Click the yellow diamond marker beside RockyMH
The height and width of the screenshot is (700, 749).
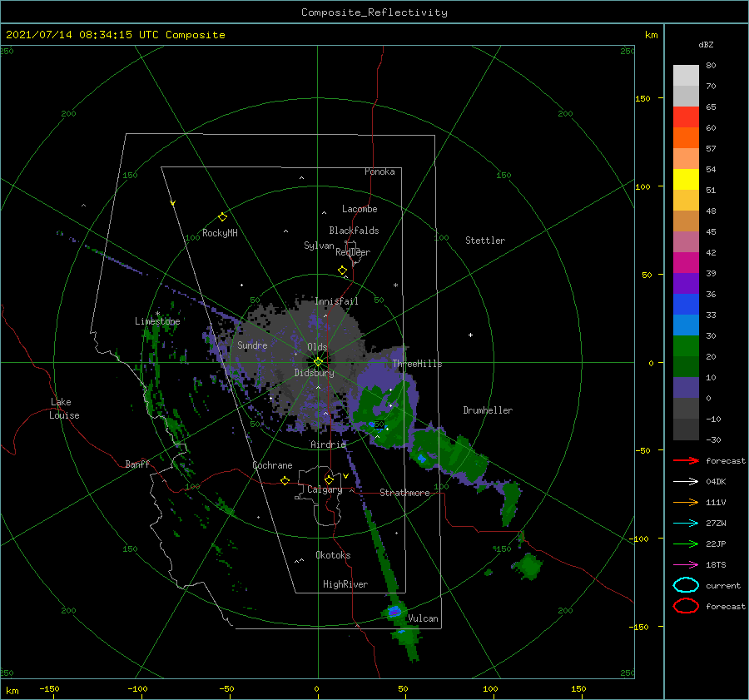coord(222,217)
